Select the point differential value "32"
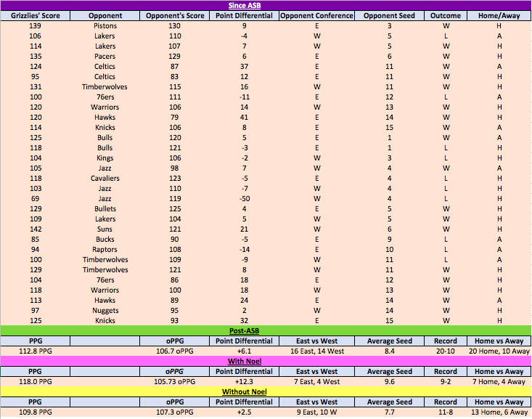 [x=245, y=321]
